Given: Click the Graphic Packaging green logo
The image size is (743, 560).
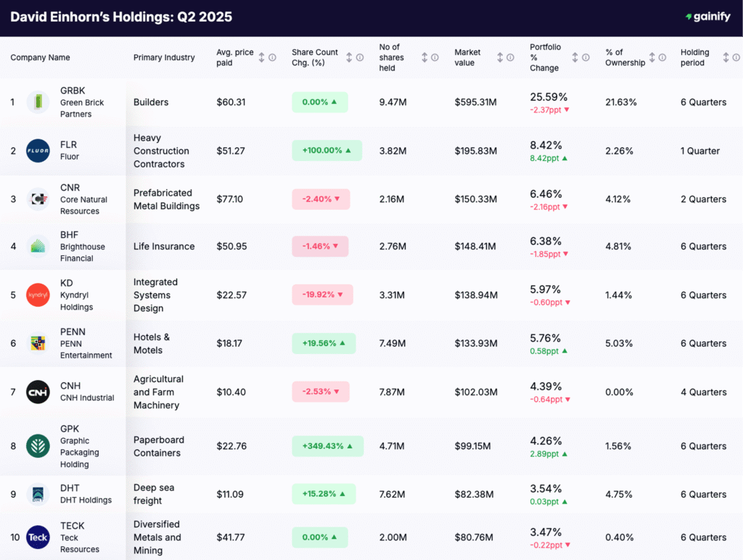Looking at the screenshot, I should (x=38, y=446).
